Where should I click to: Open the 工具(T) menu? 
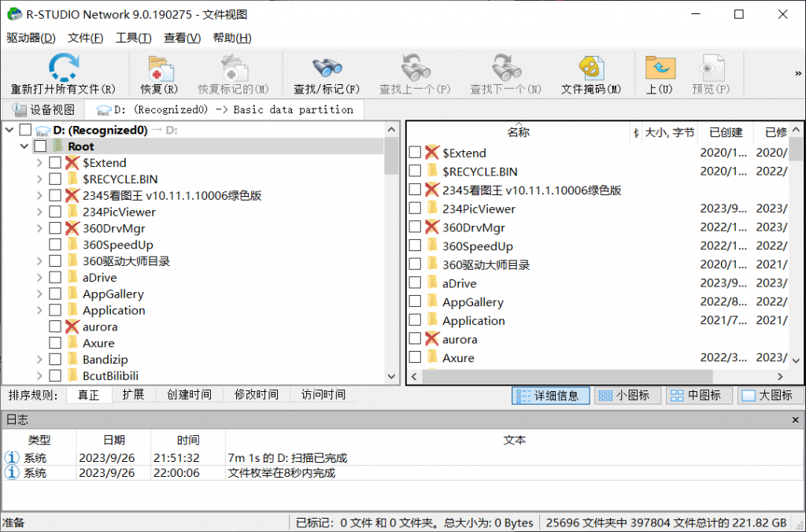tap(134, 38)
